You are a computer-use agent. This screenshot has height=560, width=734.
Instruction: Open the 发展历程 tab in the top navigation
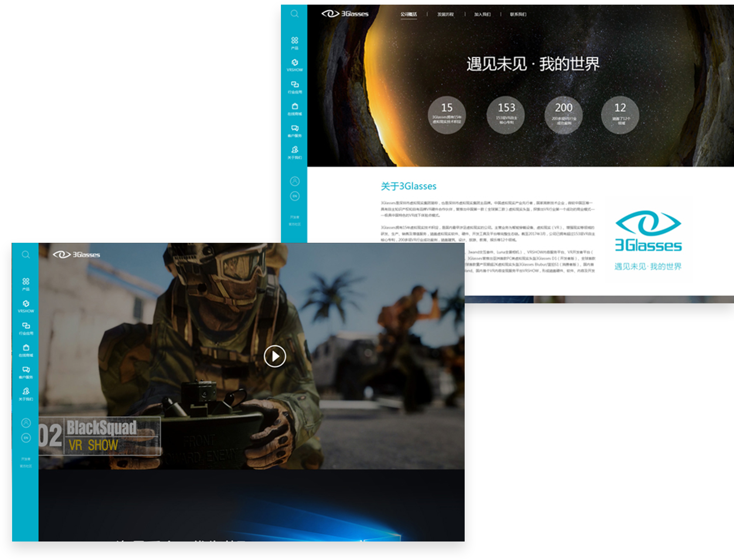click(x=446, y=14)
